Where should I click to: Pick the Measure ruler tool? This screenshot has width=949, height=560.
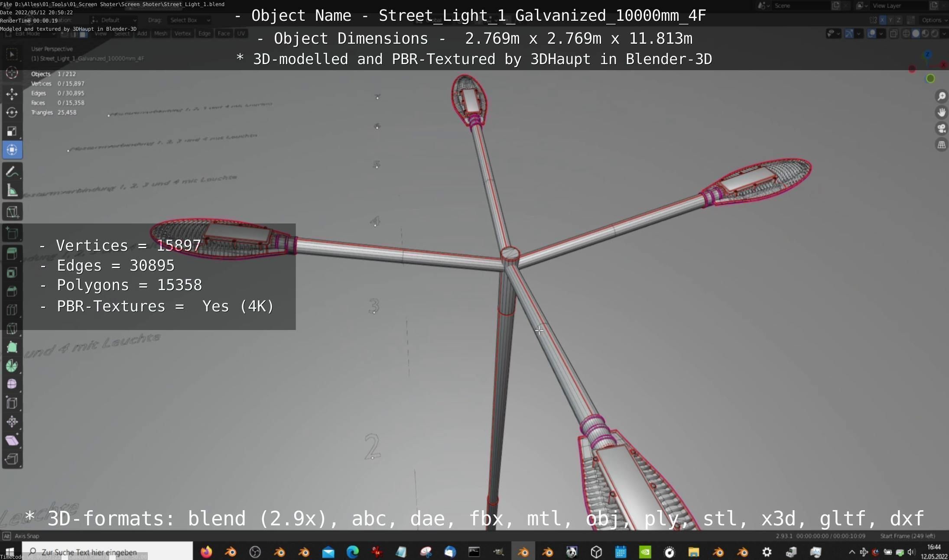12,190
